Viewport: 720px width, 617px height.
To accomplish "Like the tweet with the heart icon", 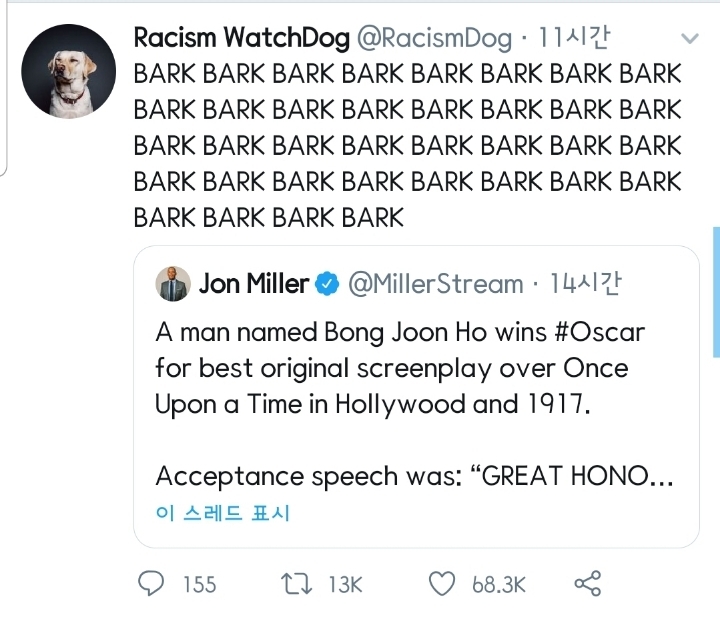I will [x=442, y=583].
